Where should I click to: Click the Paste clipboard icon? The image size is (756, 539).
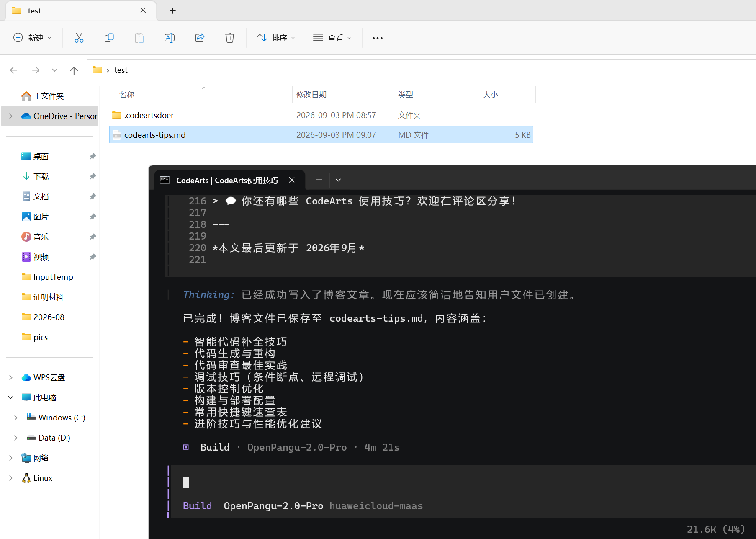pos(139,38)
